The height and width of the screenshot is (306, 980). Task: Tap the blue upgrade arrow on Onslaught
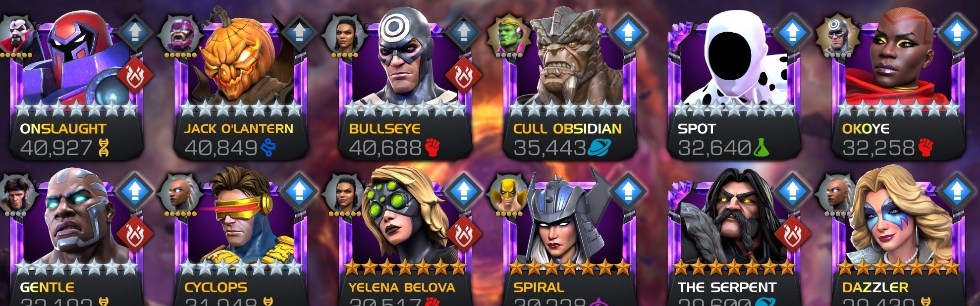[x=135, y=32]
